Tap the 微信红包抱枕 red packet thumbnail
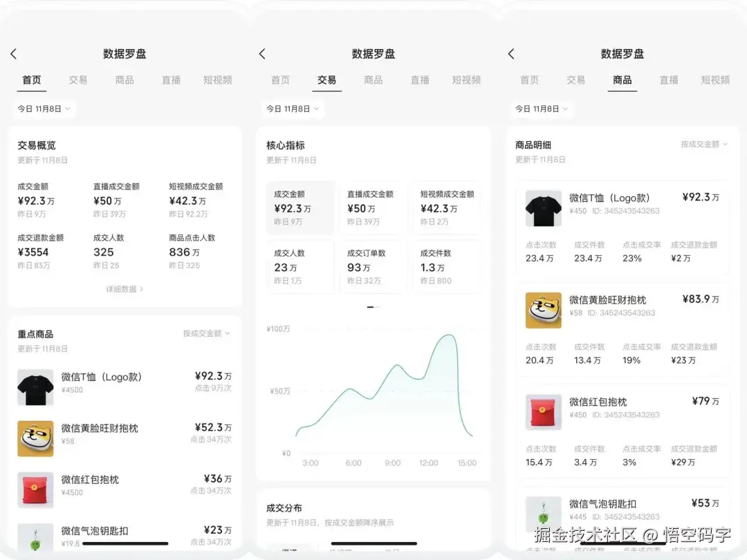Image resolution: width=747 pixels, height=560 pixels. point(35,489)
